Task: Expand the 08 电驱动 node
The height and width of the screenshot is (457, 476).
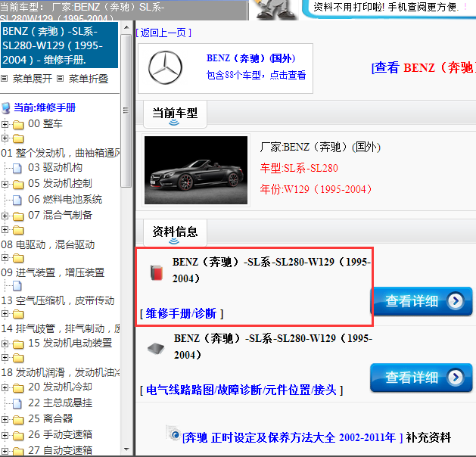Action: click(x=5, y=230)
